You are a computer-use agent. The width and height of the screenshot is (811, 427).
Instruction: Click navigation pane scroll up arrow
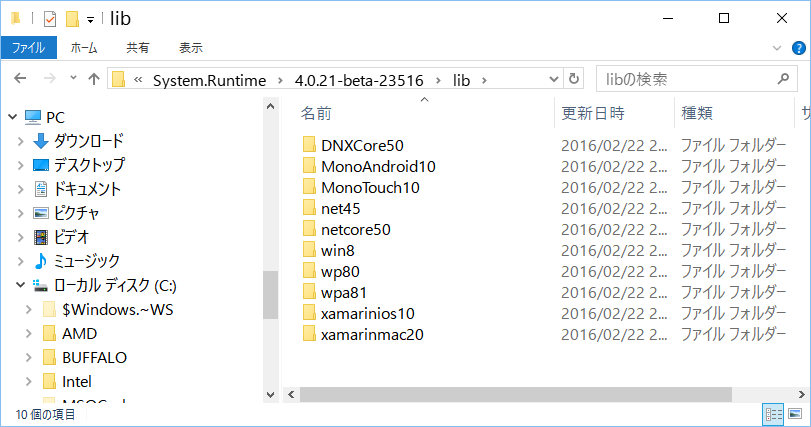271,106
